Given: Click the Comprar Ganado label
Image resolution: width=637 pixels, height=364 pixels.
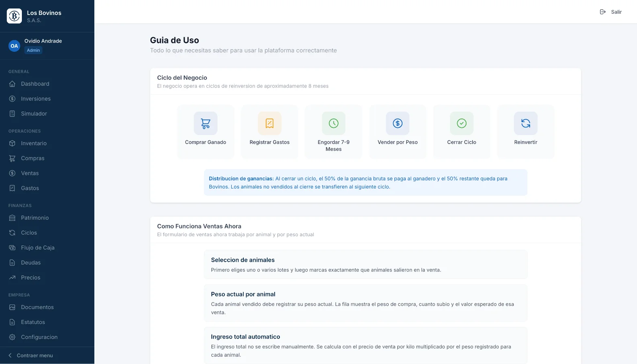Looking at the screenshot, I should (x=206, y=142).
